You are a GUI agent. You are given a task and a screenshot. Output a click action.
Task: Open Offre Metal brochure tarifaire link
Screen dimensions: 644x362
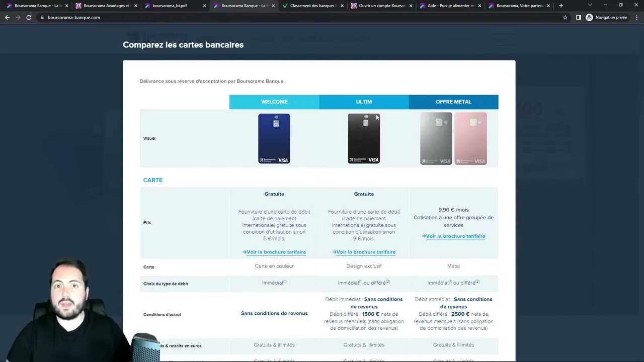(x=455, y=236)
